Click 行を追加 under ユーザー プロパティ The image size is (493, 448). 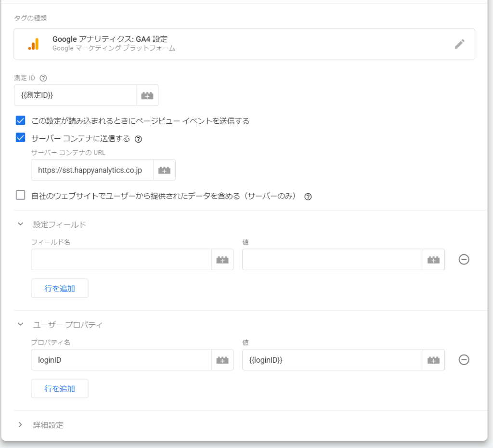pyautogui.click(x=59, y=389)
